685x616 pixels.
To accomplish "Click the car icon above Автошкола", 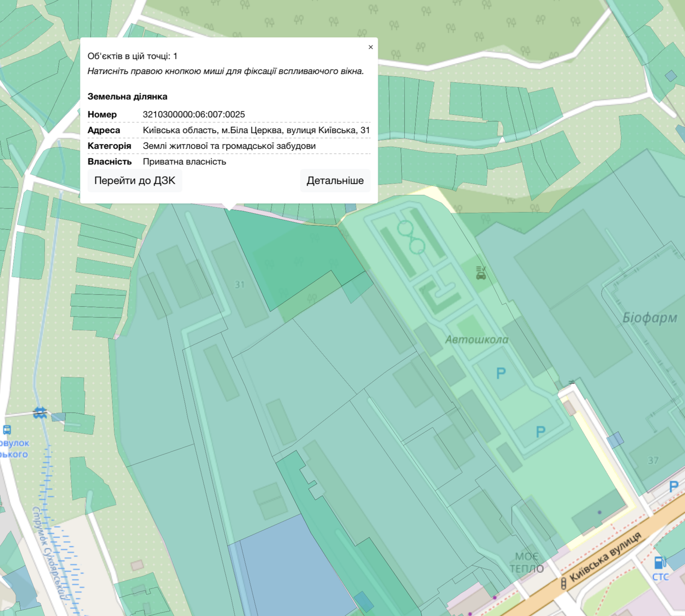I will click(x=481, y=273).
